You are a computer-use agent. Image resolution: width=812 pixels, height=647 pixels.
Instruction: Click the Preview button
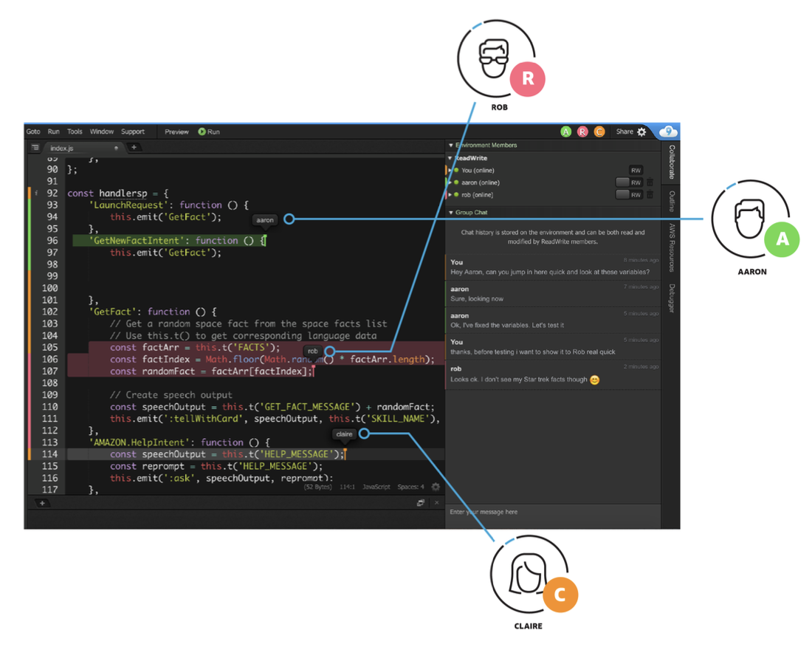(176, 132)
